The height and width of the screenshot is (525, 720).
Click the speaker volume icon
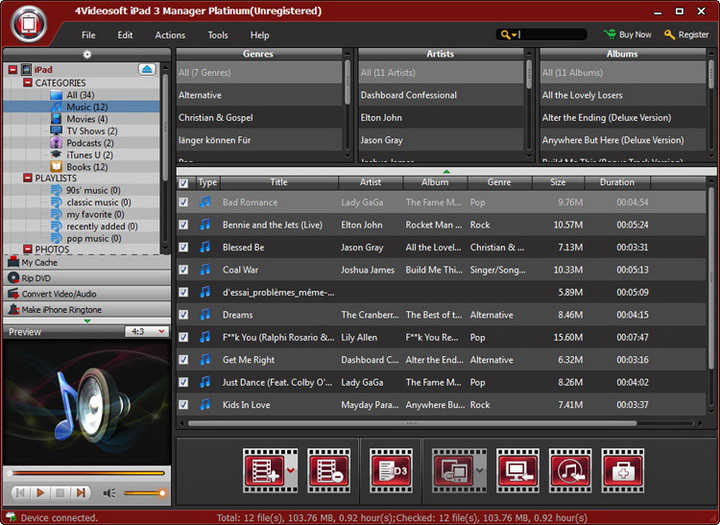tap(109, 493)
